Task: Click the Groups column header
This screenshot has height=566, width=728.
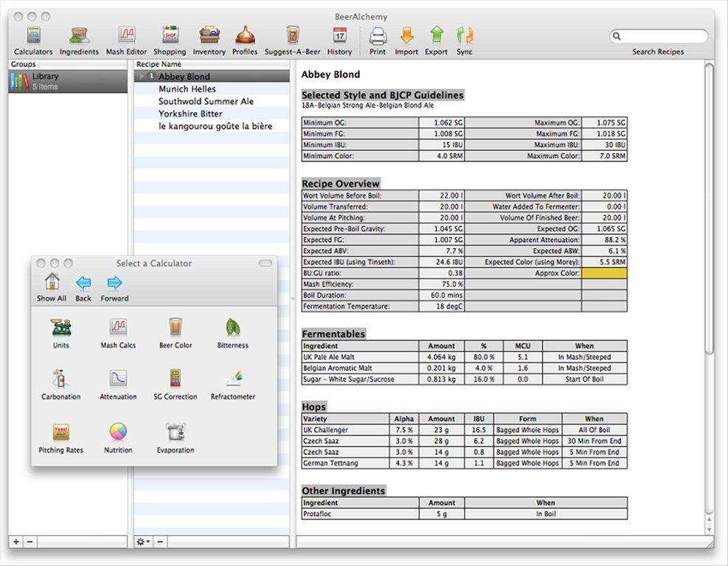Action: tap(68, 64)
